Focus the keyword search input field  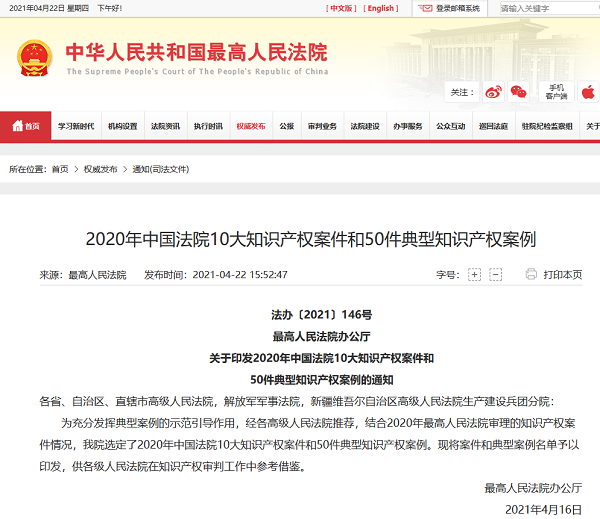(545, 8)
